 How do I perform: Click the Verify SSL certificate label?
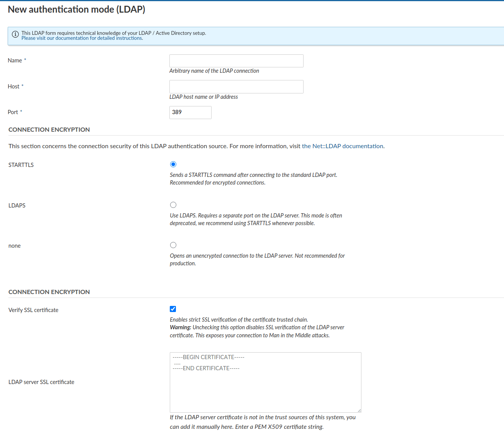coord(33,310)
